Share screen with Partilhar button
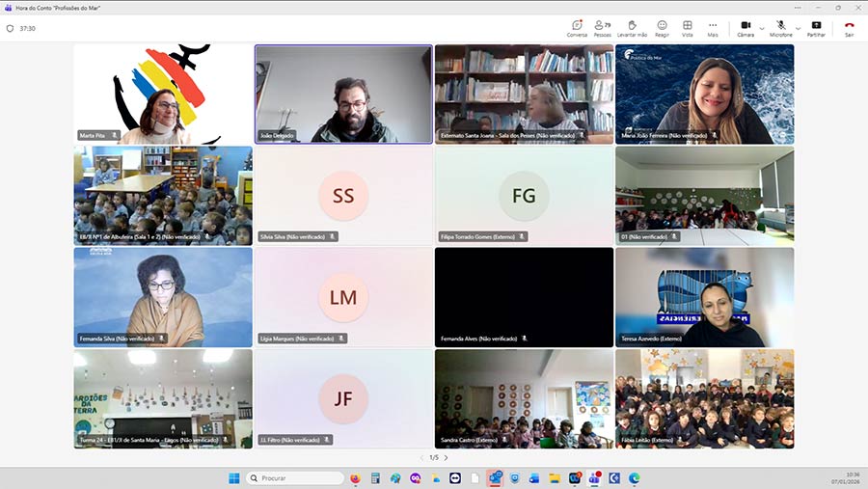Image resolution: width=868 pixels, height=489 pixels. click(x=816, y=28)
